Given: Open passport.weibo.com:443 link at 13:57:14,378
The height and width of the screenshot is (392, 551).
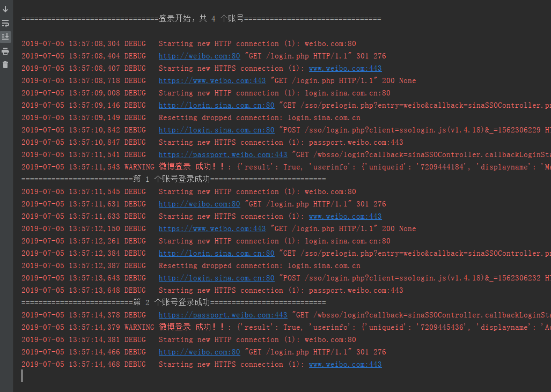Looking at the screenshot, I should pos(223,315).
